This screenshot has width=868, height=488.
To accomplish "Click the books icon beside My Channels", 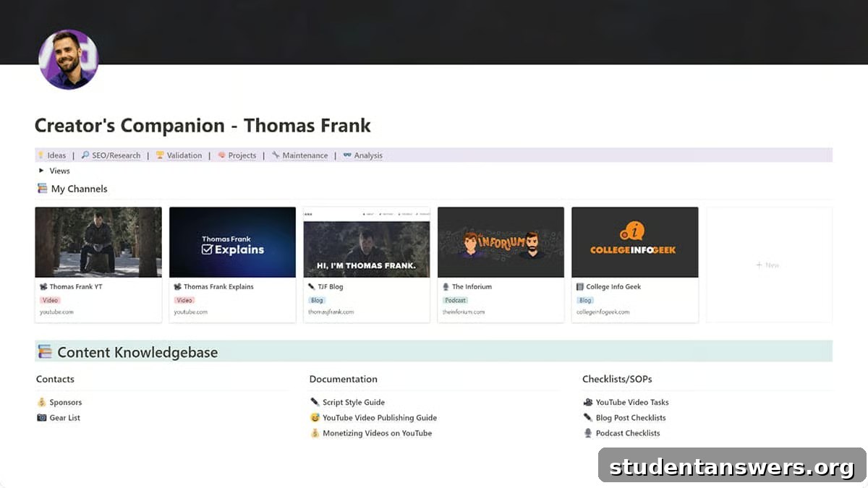I will 42,189.
